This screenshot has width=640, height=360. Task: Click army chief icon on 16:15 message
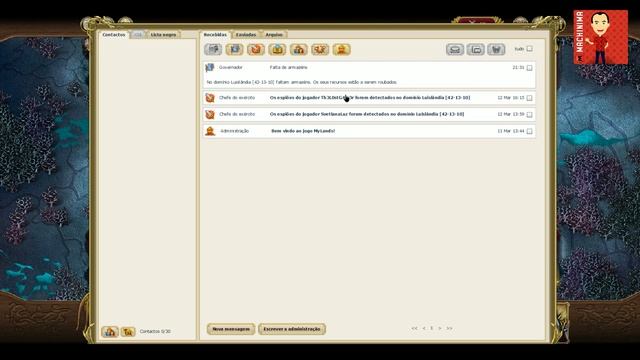click(210, 98)
